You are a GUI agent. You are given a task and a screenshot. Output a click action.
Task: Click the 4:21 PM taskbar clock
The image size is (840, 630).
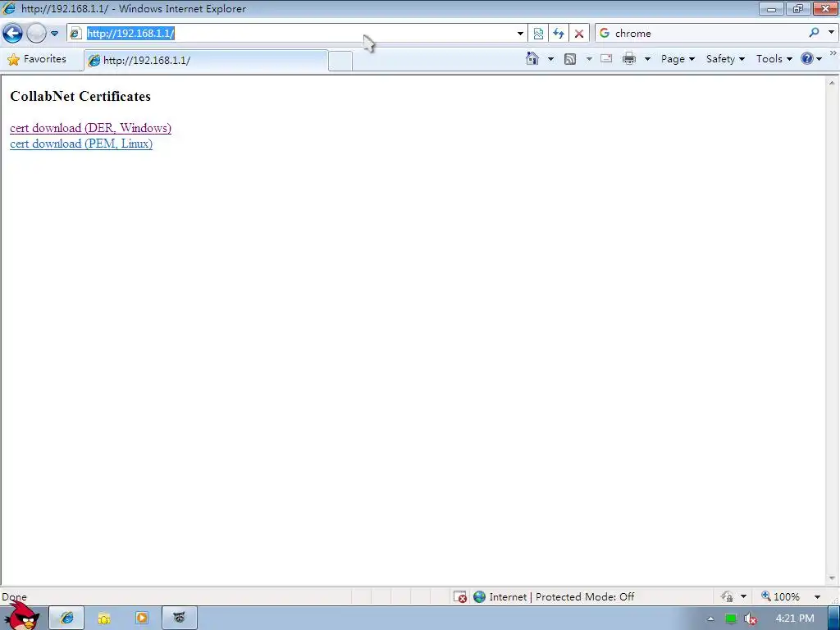click(x=794, y=619)
